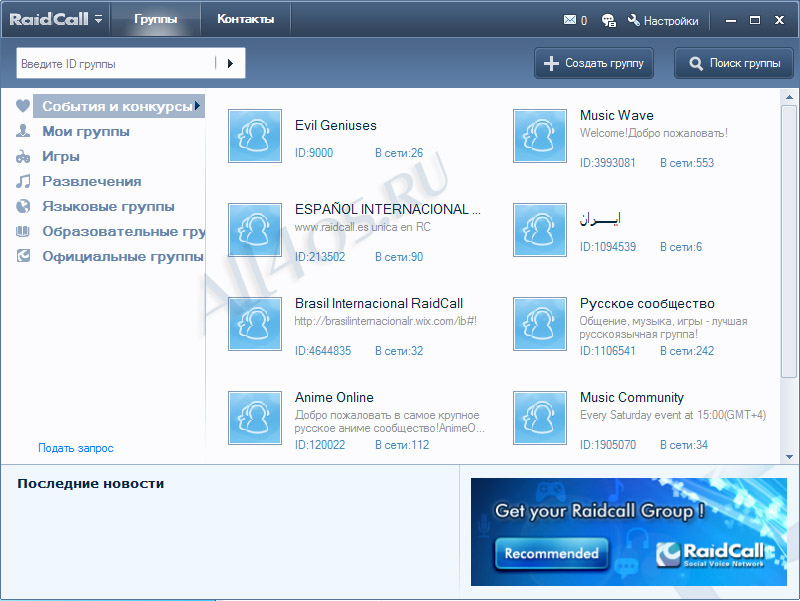The width and height of the screenshot is (800, 601).
Task: Click the Music Wave group avatar
Action: [540, 136]
